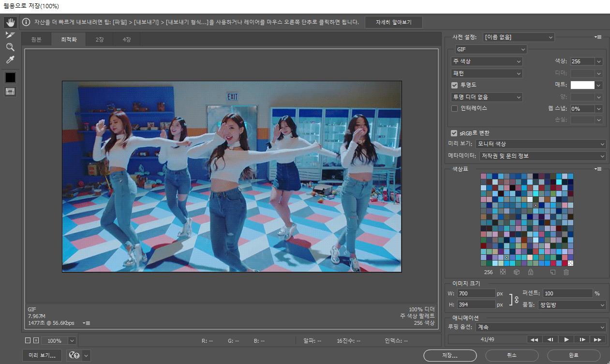Screen dimensions: 610x364
Task: Click the info tip icon
Action: (26, 22)
